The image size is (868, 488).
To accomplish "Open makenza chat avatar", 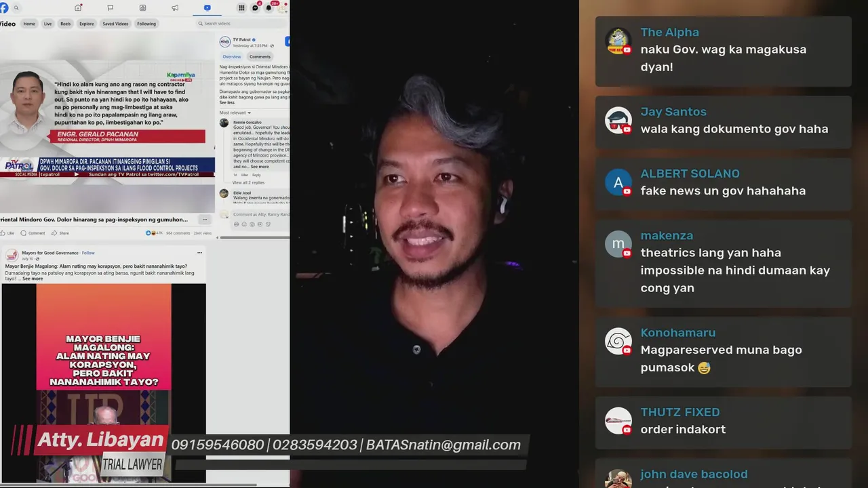I will (618, 244).
